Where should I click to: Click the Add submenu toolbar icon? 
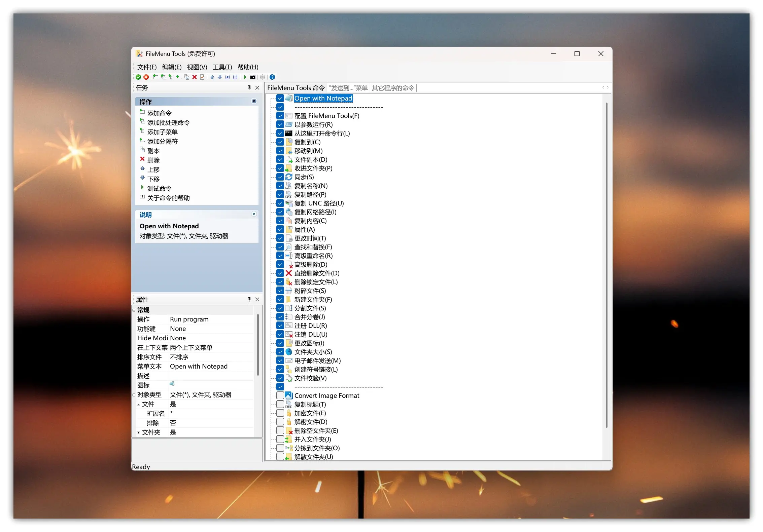tap(171, 77)
